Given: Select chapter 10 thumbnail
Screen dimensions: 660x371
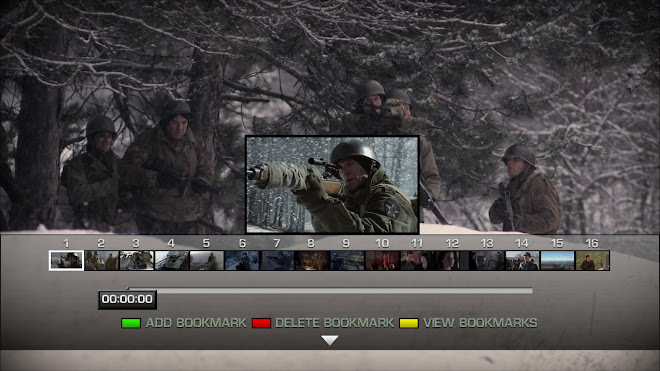Looking at the screenshot, I should 382,260.
